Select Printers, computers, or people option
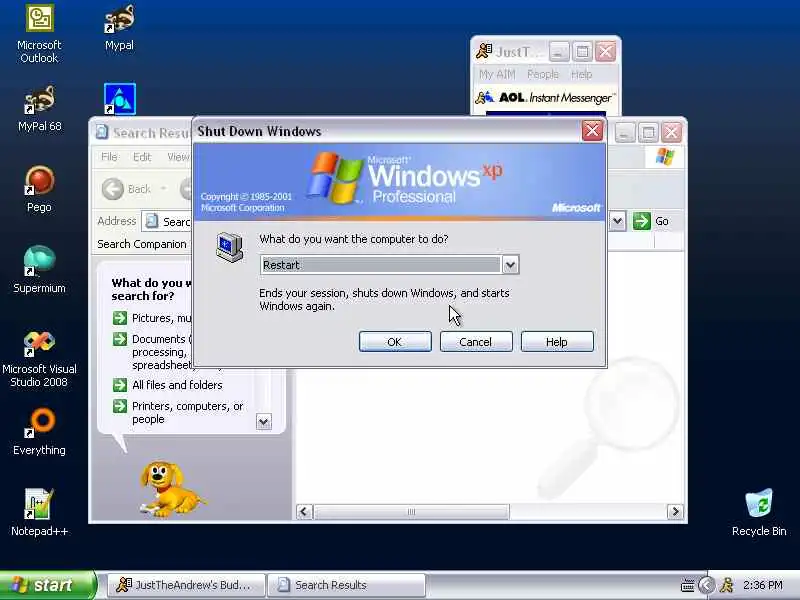This screenshot has width=800, height=600. [x=187, y=412]
